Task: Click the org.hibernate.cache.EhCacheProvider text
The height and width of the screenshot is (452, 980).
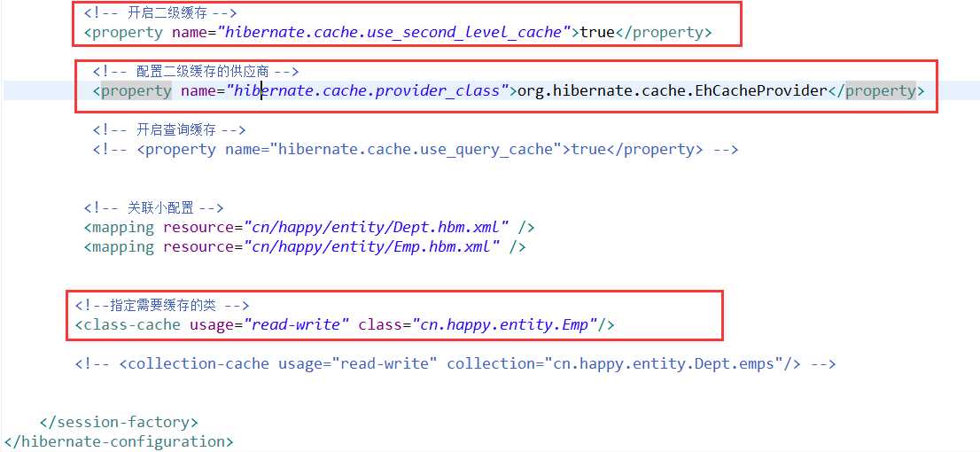Action: (672, 91)
